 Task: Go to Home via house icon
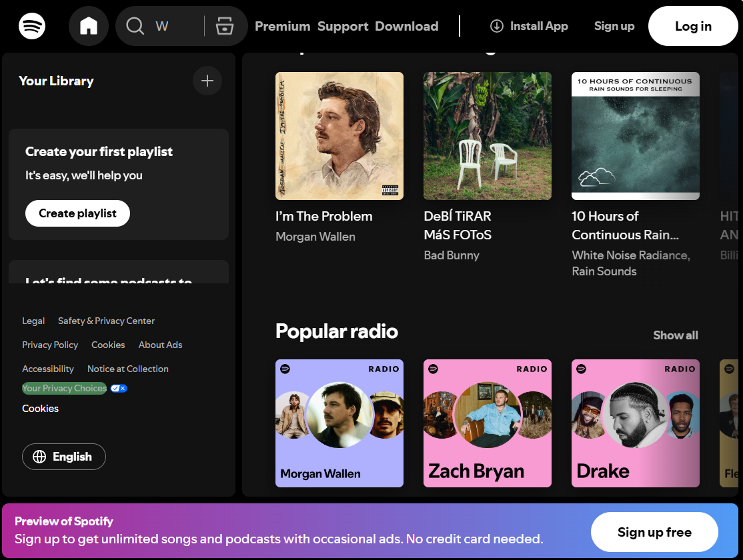[x=89, y=26]
